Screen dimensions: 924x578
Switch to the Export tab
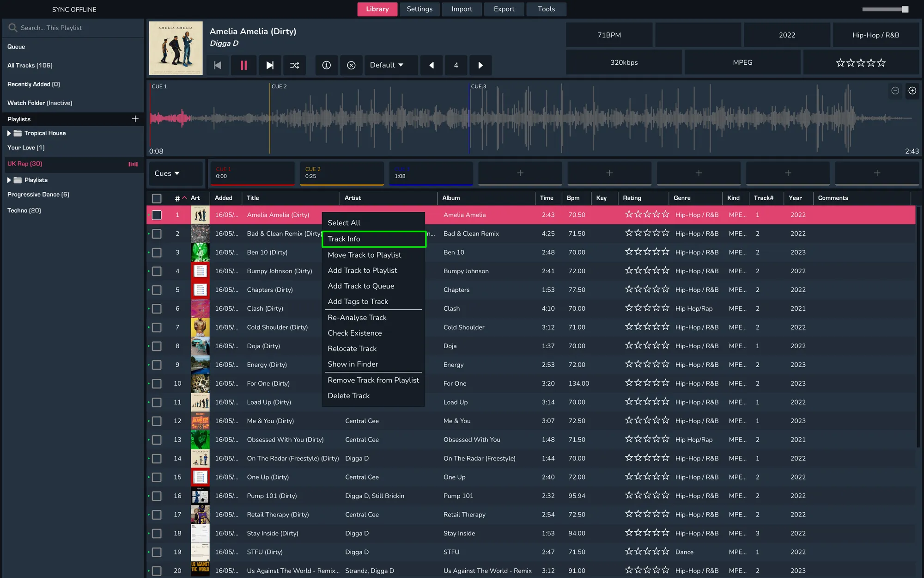[504, 9]
